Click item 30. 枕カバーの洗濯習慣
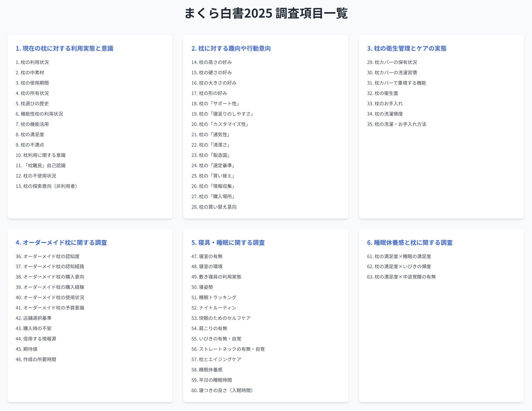This screenshot has height=411, width=532. [392, 73]
